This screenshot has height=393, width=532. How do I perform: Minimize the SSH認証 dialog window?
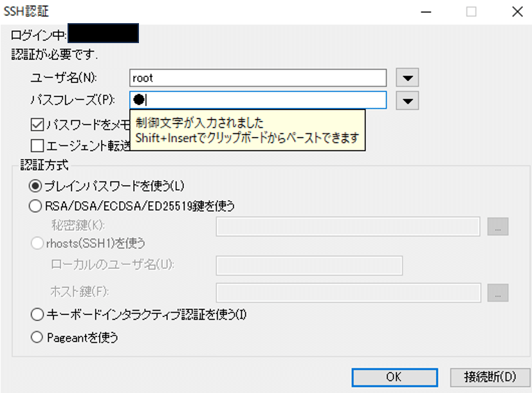[426, 12]
